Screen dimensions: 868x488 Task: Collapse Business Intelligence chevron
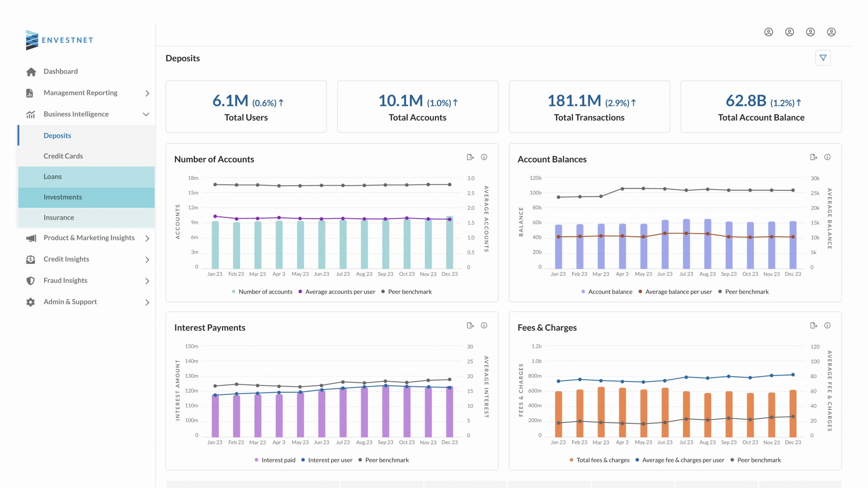146,114
